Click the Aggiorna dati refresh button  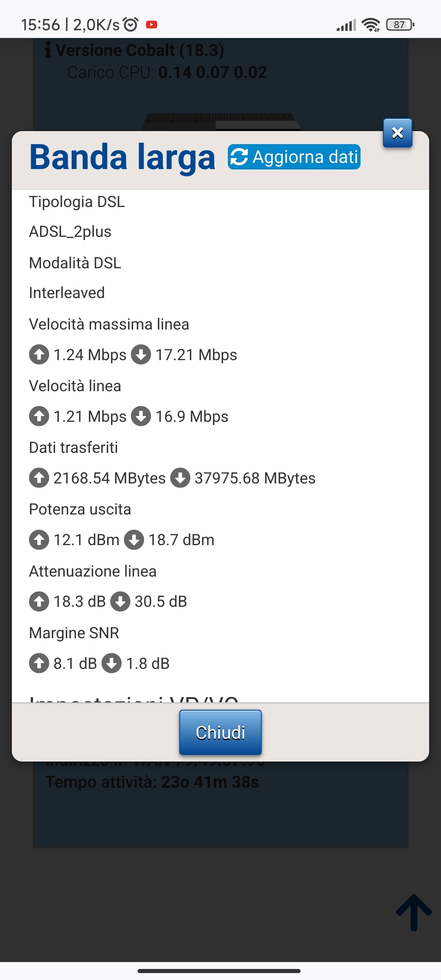pyautogui.click(x=294, y=157)
